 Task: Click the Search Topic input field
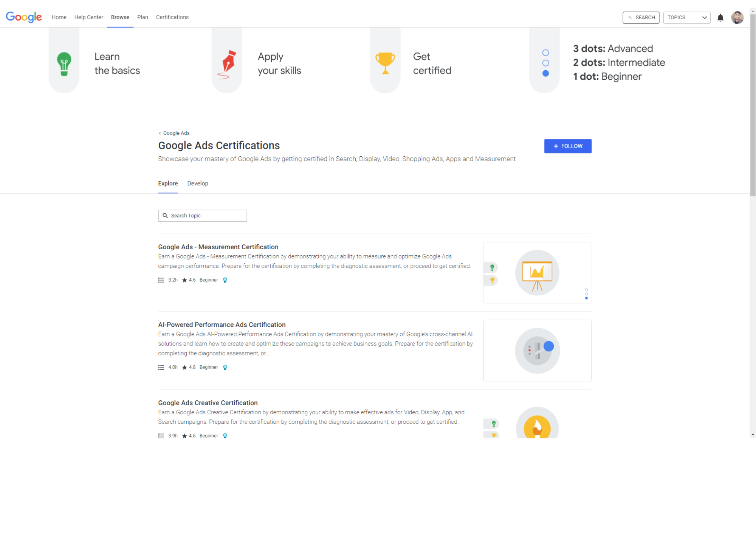(203, 216)
